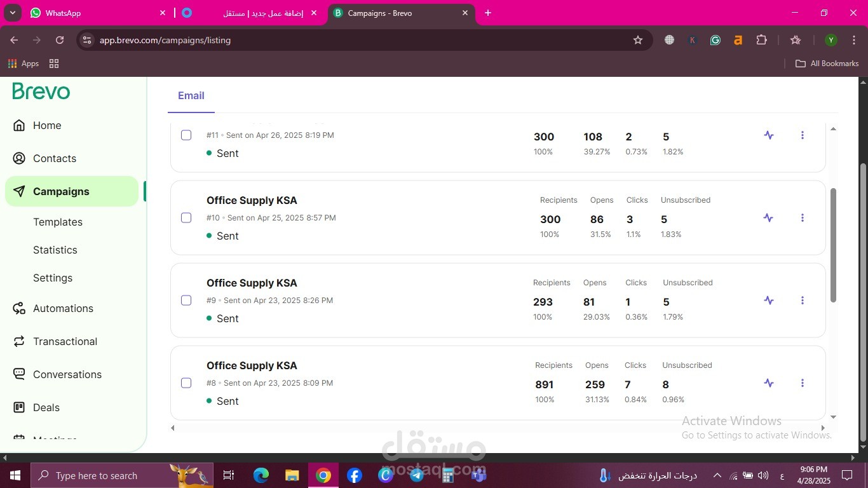The image size is (868, 488).
Task: Open the Extensions puzzle icon
Action: (761, 40)
